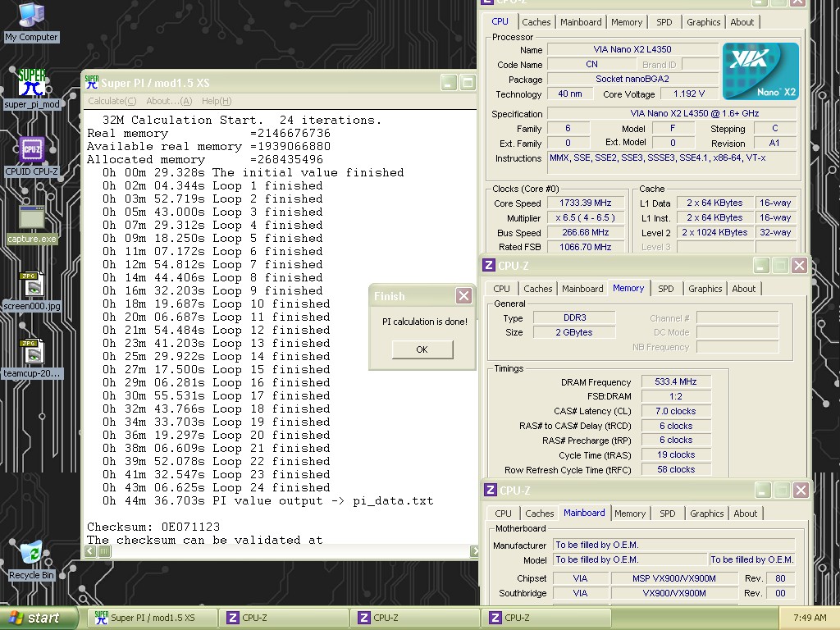
Task: Click the Loop 24 finished line
Action: pos(217,487)
